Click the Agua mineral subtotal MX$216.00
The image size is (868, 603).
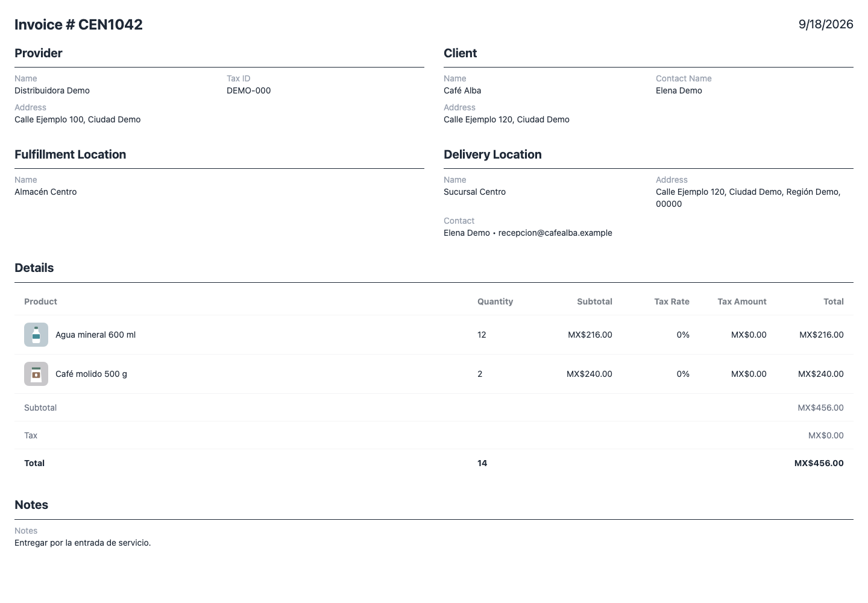click(x=590, y=335)
